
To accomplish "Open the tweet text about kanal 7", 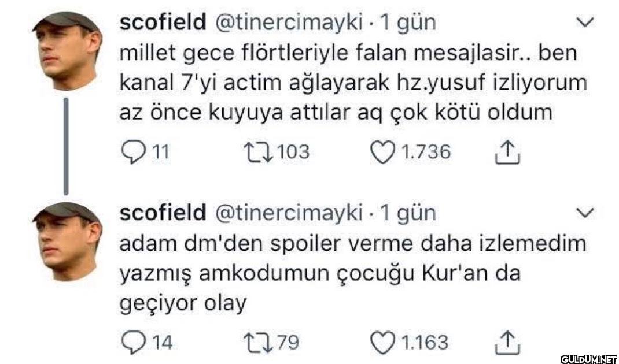I will (x=352, y=83).
